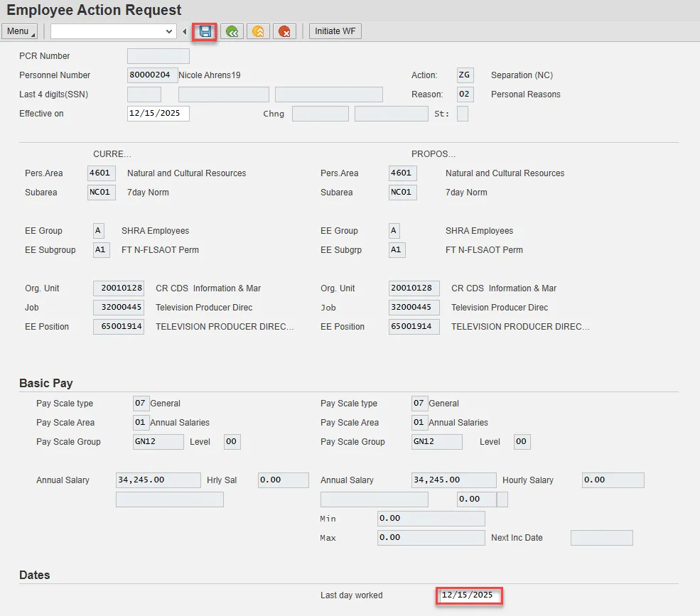The height and width of the screenshot is (616, 700).
Task: Click the yellow Exit icon
Action: tap(258, 31)
